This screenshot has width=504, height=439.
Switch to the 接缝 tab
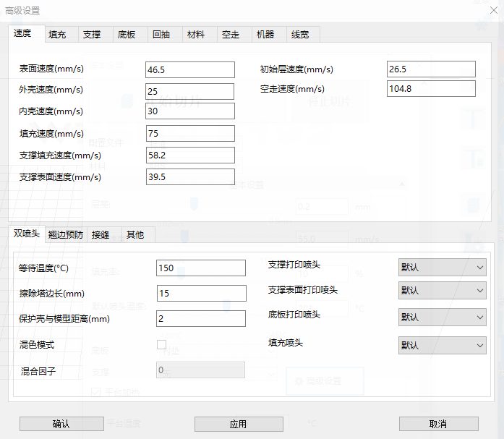[x=101, y=234]
